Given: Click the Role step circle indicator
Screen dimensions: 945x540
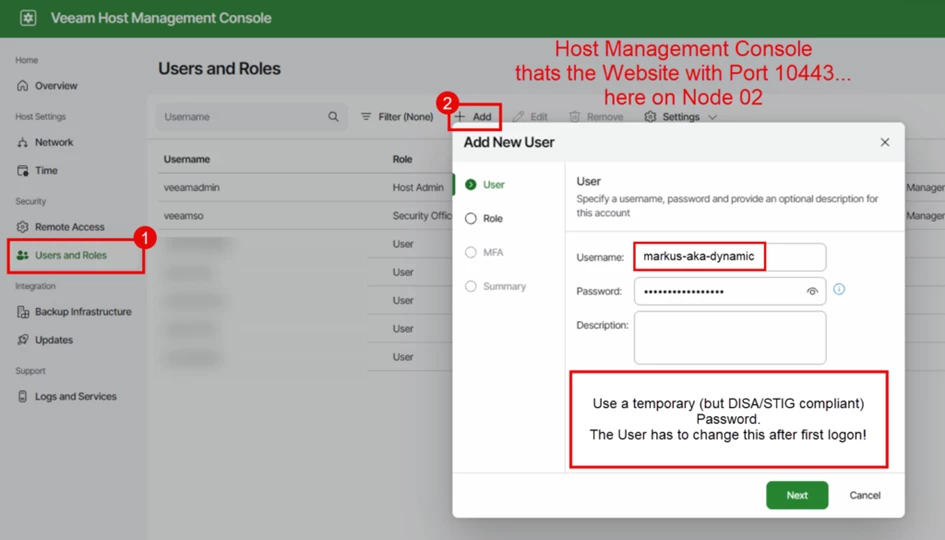Looking at the screenshot, I should tap(471, 218).
